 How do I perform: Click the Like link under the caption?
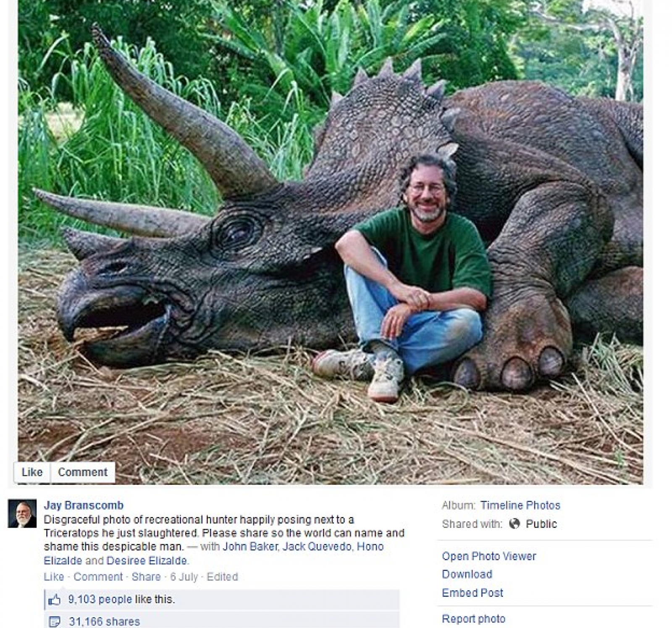(54, 577)
